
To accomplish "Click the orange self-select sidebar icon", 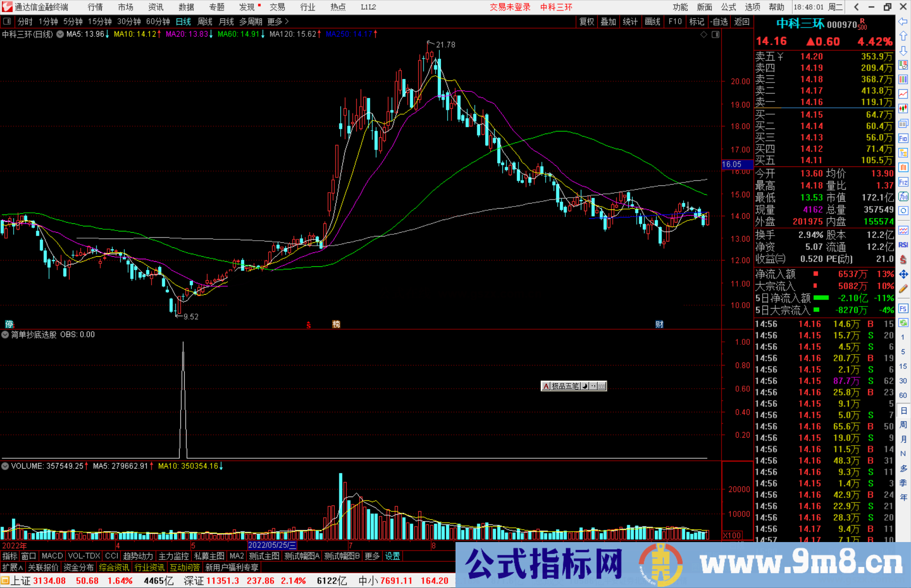I will click(x=903, y=167).
